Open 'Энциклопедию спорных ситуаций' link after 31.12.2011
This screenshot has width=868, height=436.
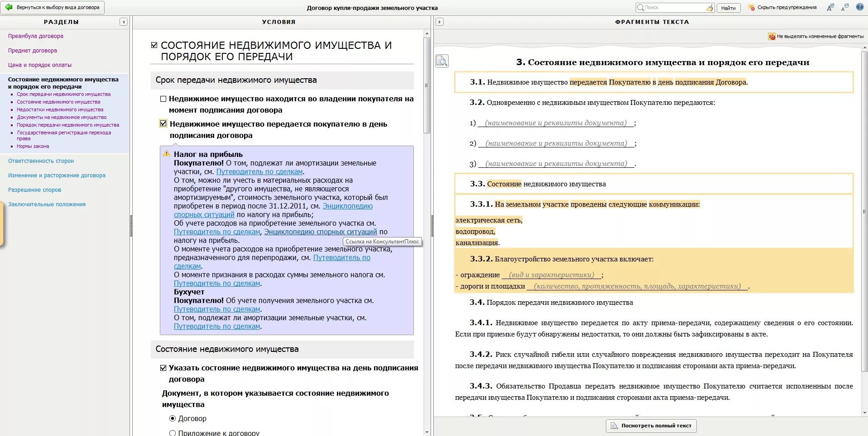273,210
